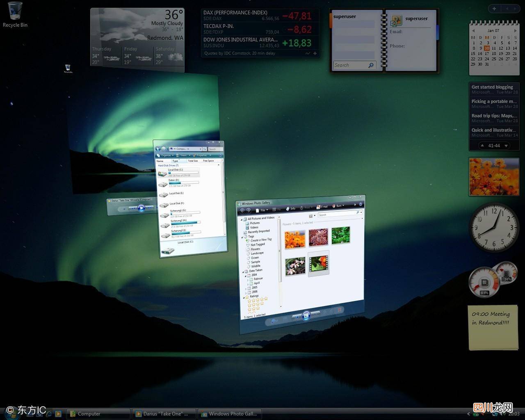Select the Local Disk (F:) drive icon

pyautogui.click(x=164, y=205)
